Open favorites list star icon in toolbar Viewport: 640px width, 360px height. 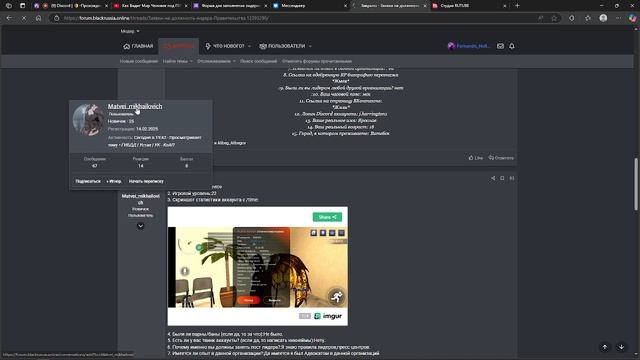pos(588,18)
